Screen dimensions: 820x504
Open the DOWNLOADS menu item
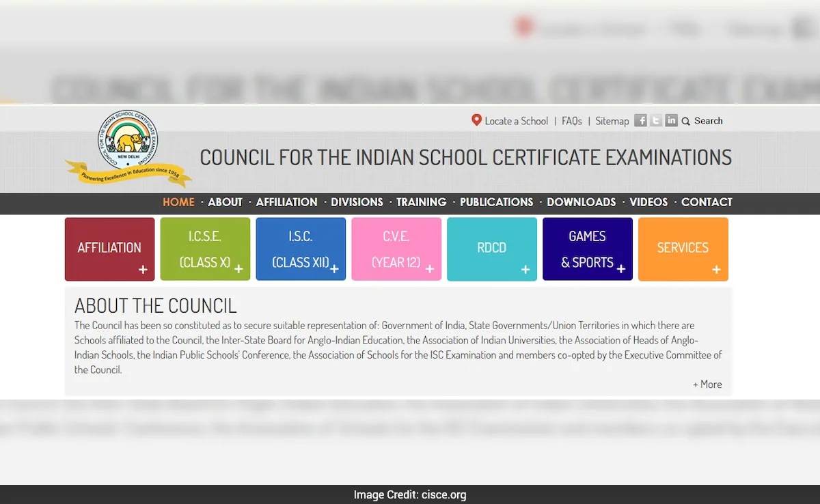click(581, 202)
